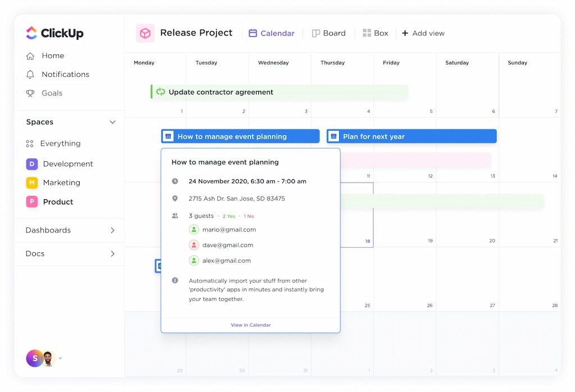Select the Calendar view tab
The width and height of the screenshot is (575, 392).
pyautogui.click(x=271, y=33)
